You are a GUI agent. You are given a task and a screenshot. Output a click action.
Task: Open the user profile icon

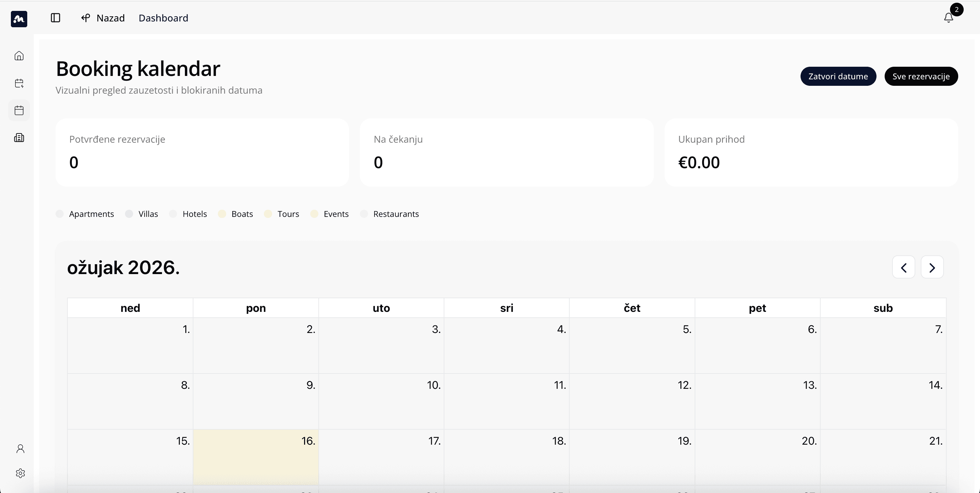(x=20, y=449)
